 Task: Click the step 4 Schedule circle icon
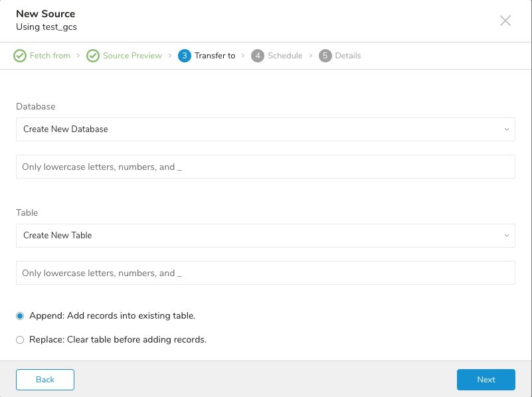click(x=258, y=56)
